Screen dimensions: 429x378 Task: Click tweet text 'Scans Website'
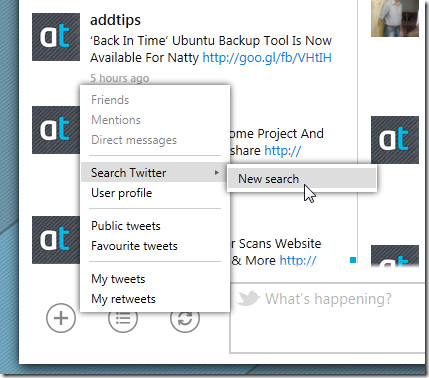point(280,244)
